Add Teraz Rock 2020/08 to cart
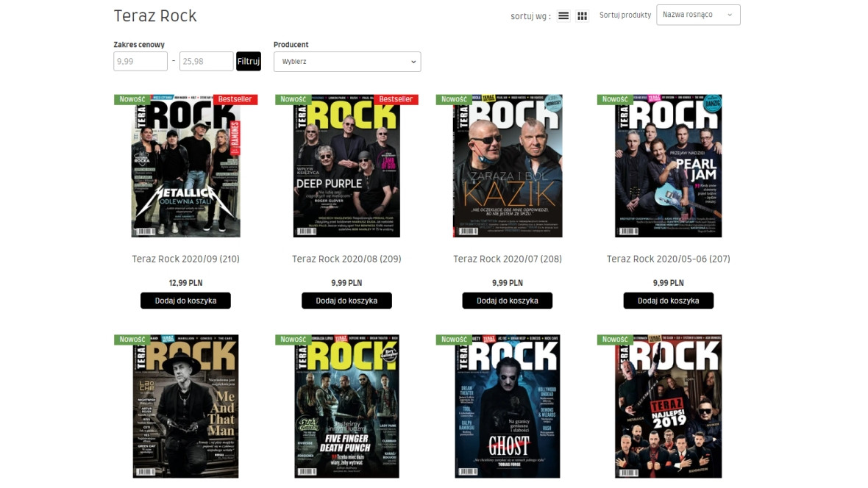 tap(346, 301)
